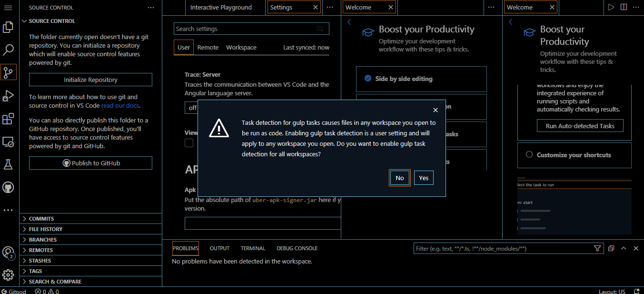
Task: Expand the Tags section
Action: coord(91,271)
